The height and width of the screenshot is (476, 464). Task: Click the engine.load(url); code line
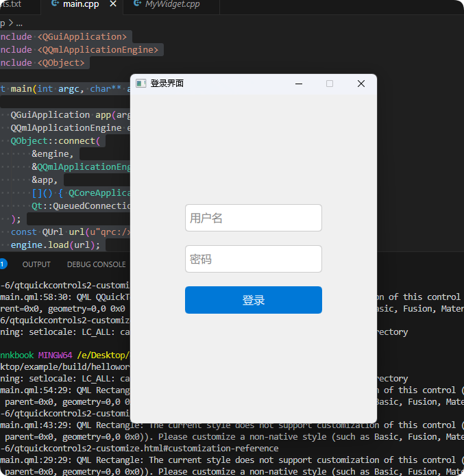56,245
